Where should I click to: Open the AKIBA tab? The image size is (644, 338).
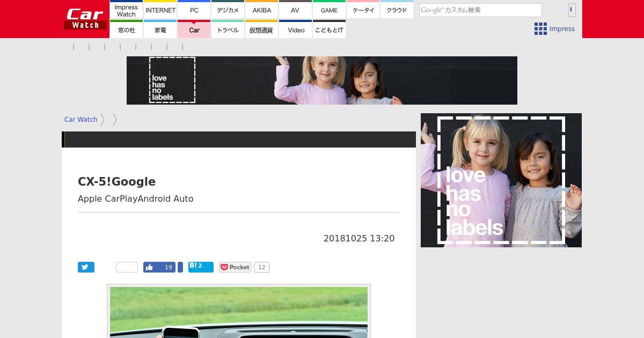tap(261, 10)
